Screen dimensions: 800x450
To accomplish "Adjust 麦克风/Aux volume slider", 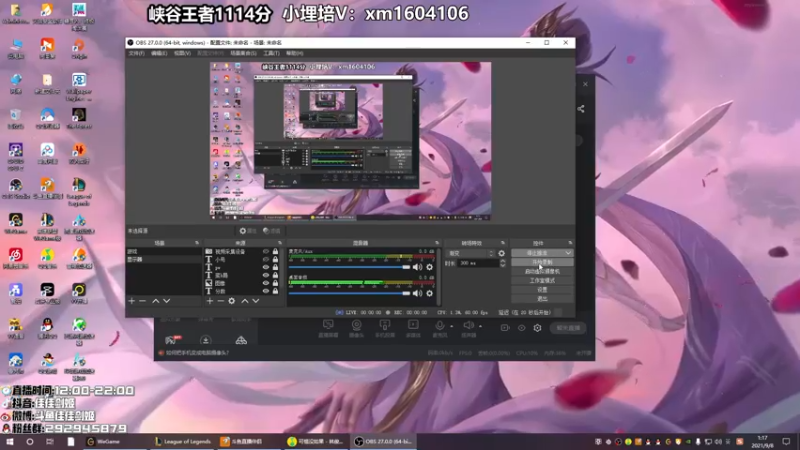I will (349, 267).
